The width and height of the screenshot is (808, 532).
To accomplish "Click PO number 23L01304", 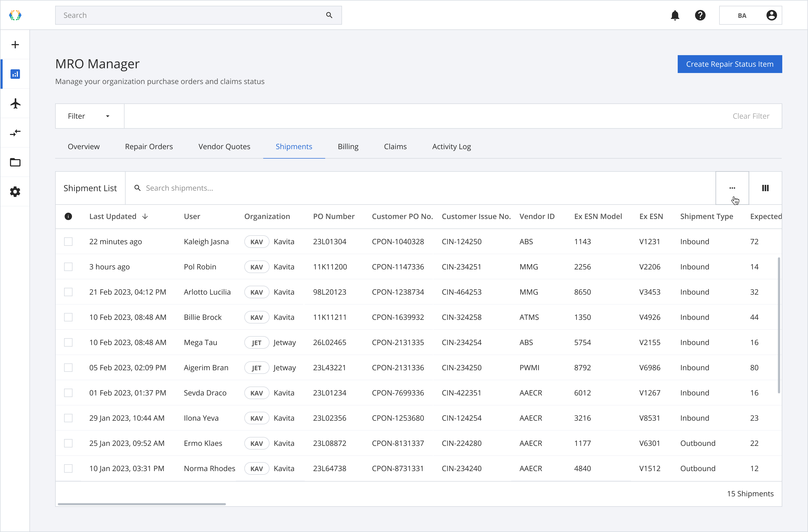I will 329,242.
